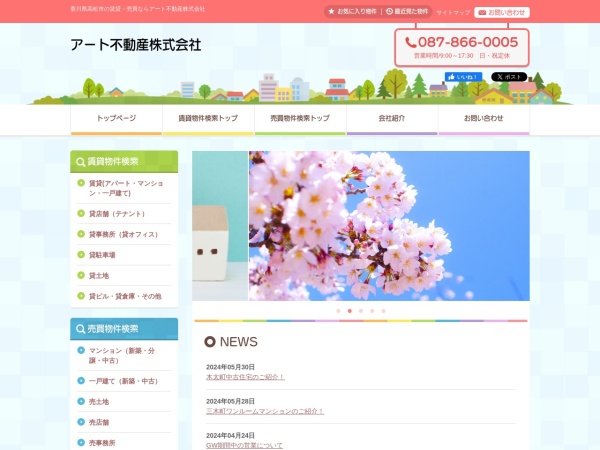Select the first slideshow dot
Viewport: 600px width, 450px height.
click(x=338, y=311)
